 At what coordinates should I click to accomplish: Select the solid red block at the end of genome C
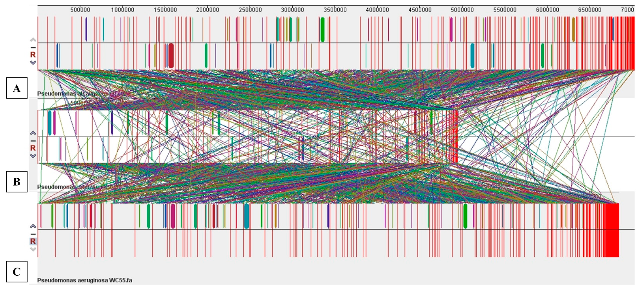[x=612, y=230]
